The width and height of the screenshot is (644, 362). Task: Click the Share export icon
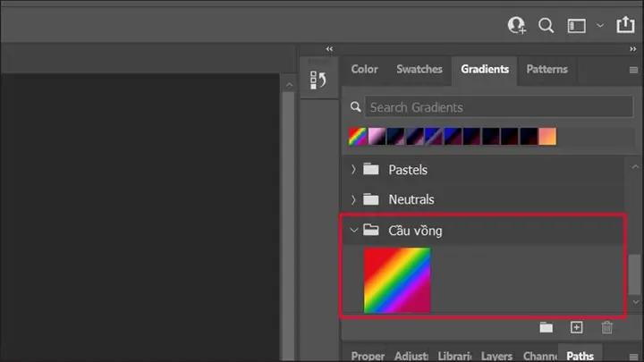click(625, 25)
